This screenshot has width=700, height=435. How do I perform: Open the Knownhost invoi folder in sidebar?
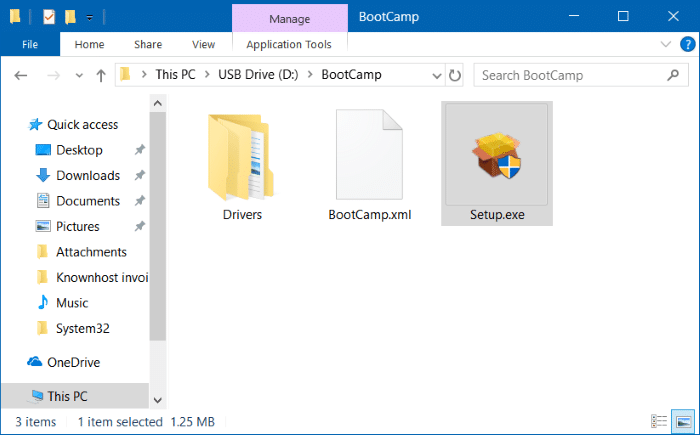102,277
